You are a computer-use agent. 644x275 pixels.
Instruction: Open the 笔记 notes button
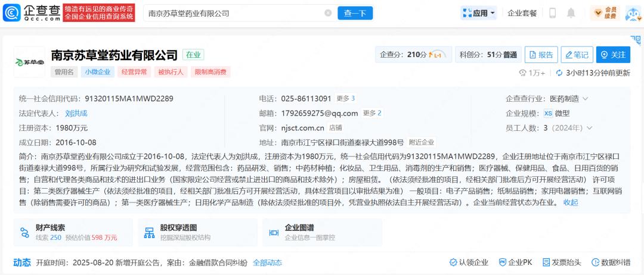click(577, 55)
